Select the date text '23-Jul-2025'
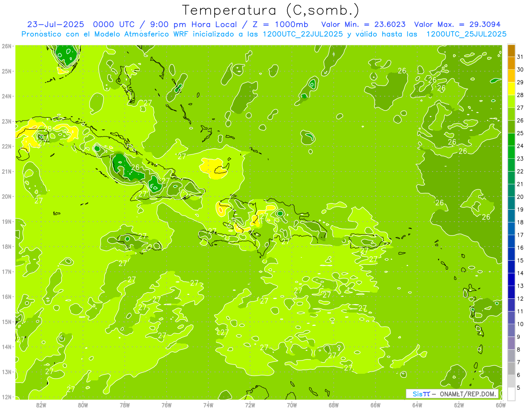This screenshot has height=411, width=532. [55, 24]
